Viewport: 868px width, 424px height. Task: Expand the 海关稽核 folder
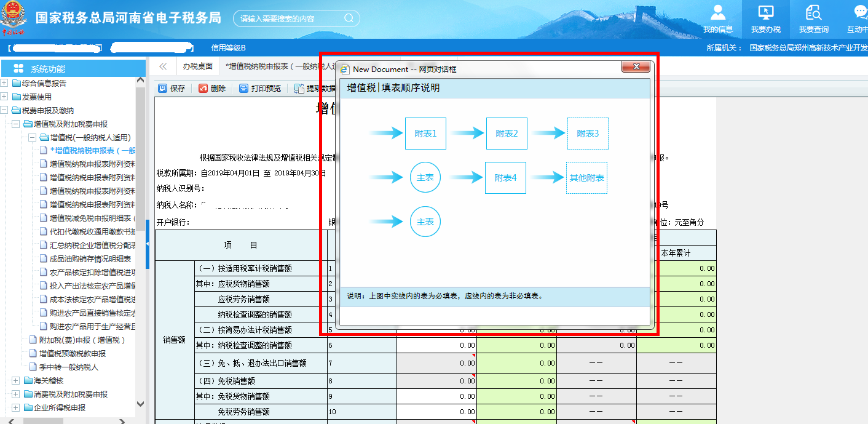pyautogui.click(x=15, y=381)
